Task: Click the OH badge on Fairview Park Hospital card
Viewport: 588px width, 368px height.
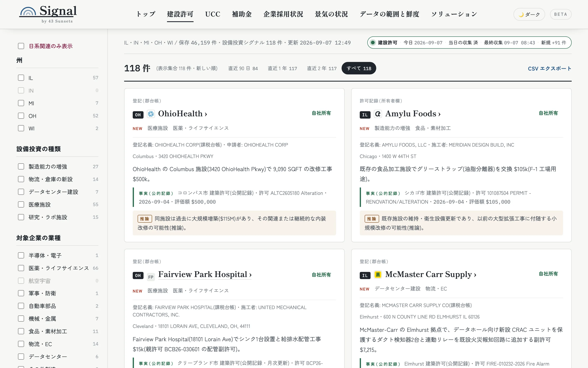Action: tap(138, 275)
